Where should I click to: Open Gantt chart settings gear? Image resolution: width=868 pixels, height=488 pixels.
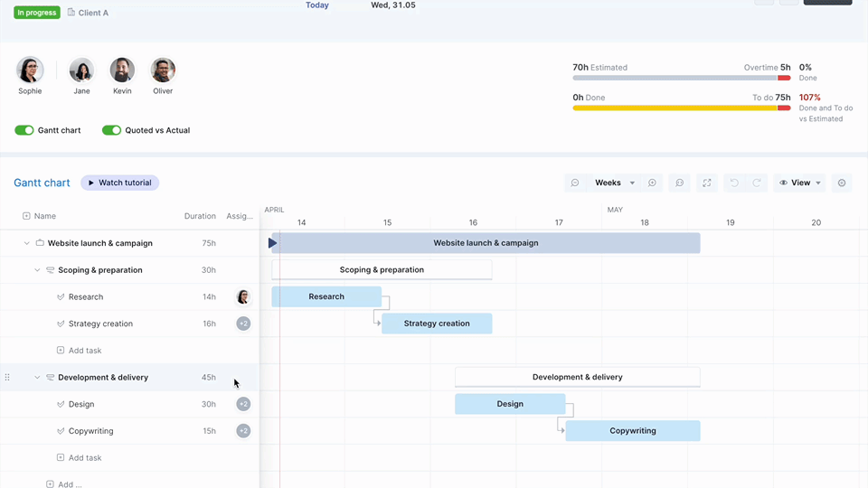pyautogui.click(x=842, y=183)
